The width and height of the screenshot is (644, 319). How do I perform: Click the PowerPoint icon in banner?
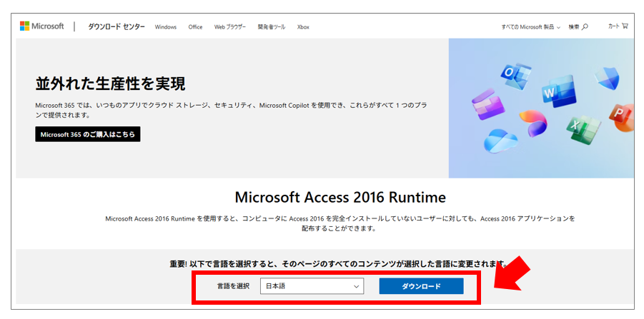click(x=620, y=118)
